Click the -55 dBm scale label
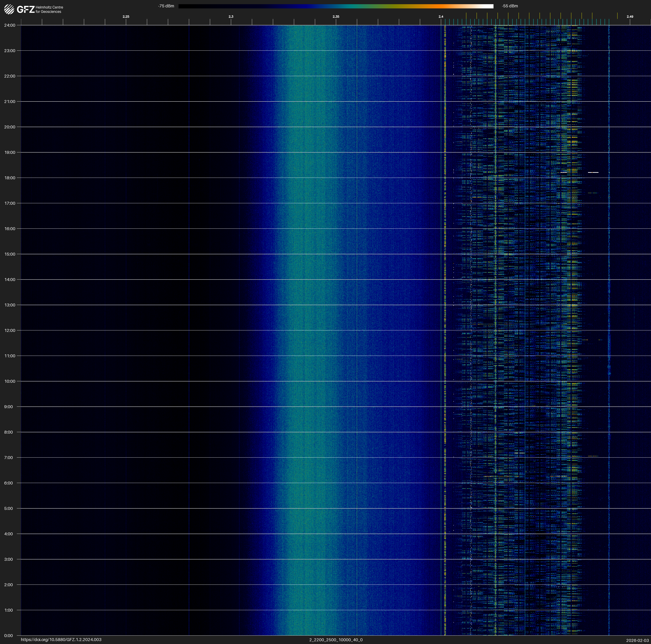This screenshot has height=644, width=651. click(509, 6)
